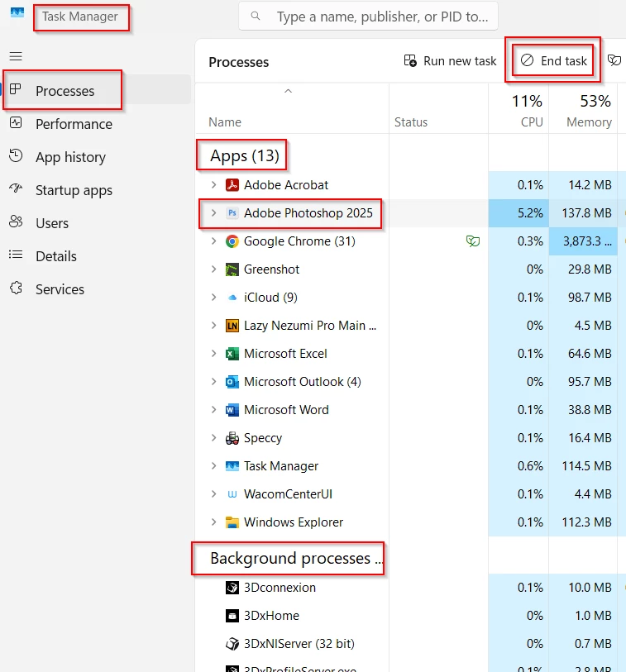Open the Services page
Screen dimensions: 626x672
pyautogui.click(x=97, y=288)
